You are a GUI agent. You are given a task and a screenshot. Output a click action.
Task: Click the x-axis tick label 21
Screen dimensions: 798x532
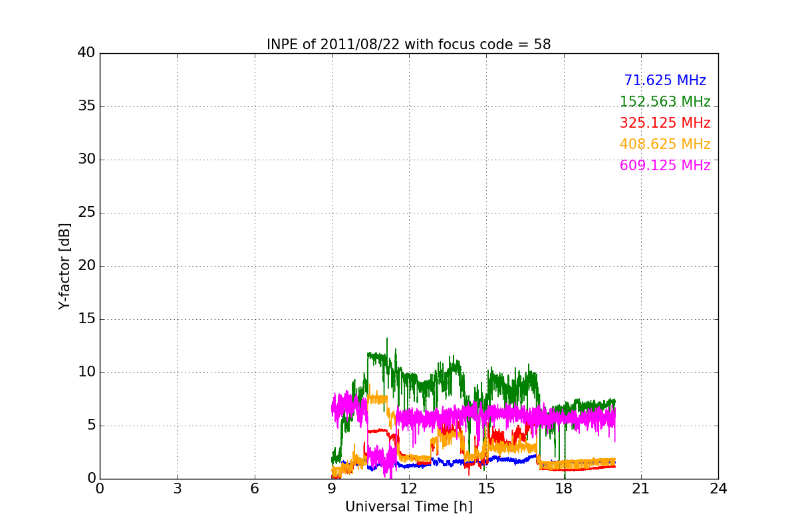tap(641, 489)
